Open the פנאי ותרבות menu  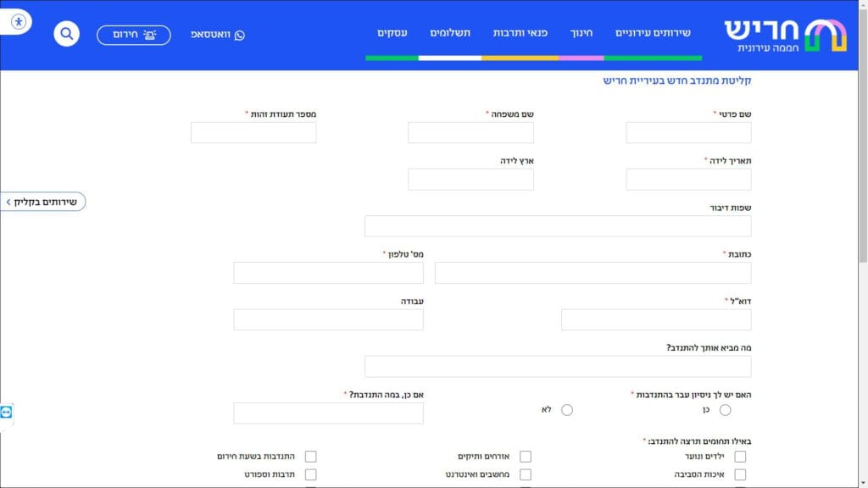pos(520,33)
